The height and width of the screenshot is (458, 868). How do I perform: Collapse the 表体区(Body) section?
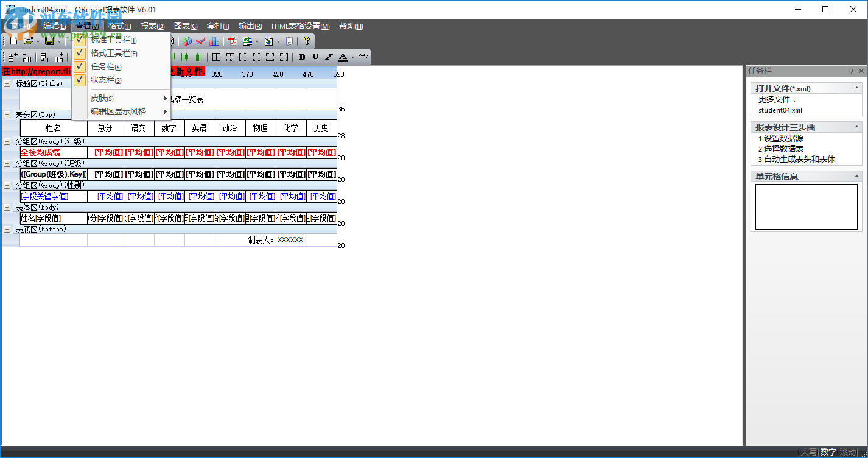(7, 207)
